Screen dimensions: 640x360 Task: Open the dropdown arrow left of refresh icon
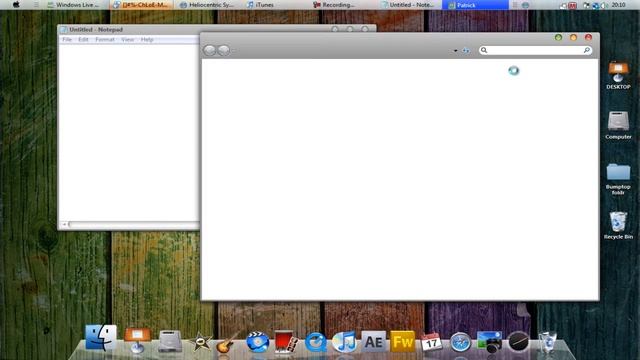(x=456, y=51)
